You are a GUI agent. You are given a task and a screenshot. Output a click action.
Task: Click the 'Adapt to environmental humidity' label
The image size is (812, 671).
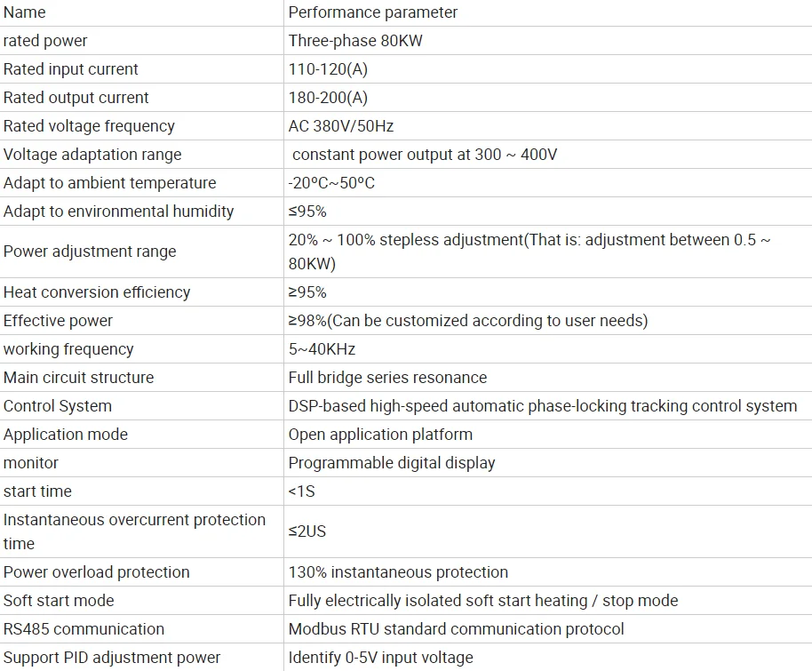pos(119,212)
